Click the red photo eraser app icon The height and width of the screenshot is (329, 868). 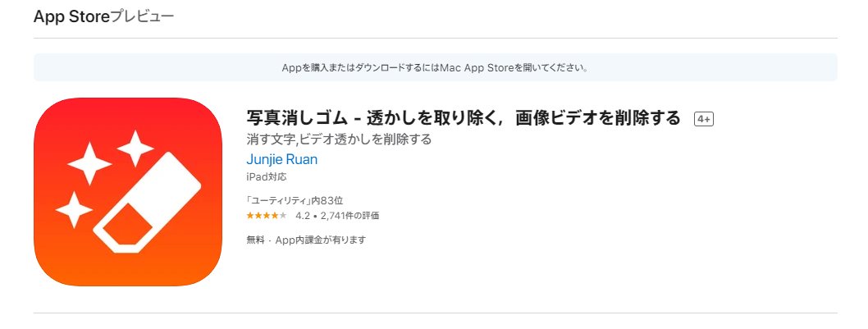(128, 192)
